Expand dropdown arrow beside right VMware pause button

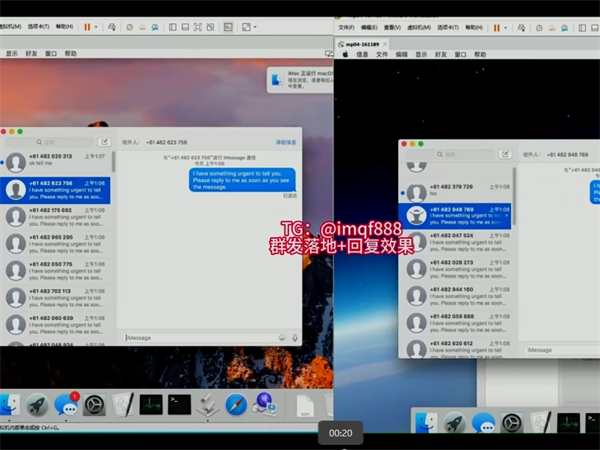click(x=506, y=27)
